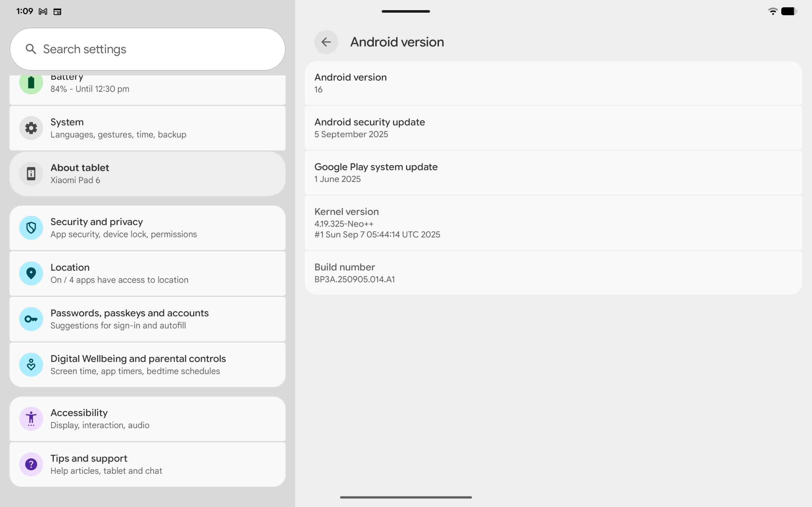Screen dimensions: 812x507
Task: Tap the Build number row
Action: pyautogui.click(x=553, y=273)
